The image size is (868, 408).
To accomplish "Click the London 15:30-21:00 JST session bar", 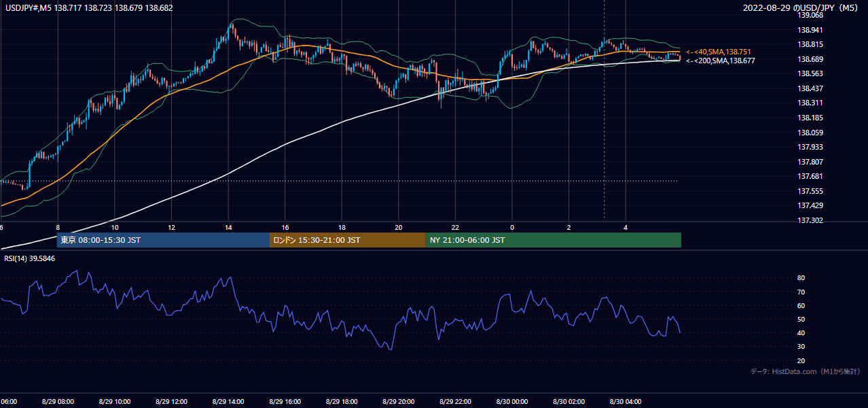I will coord(348,240).
